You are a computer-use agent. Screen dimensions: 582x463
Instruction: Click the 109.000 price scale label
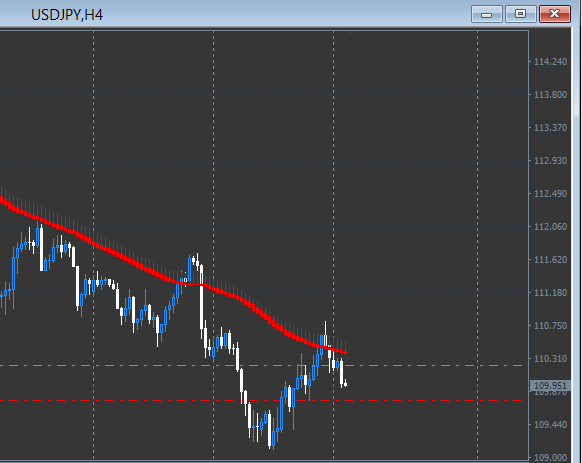click(x=550, y=457)
